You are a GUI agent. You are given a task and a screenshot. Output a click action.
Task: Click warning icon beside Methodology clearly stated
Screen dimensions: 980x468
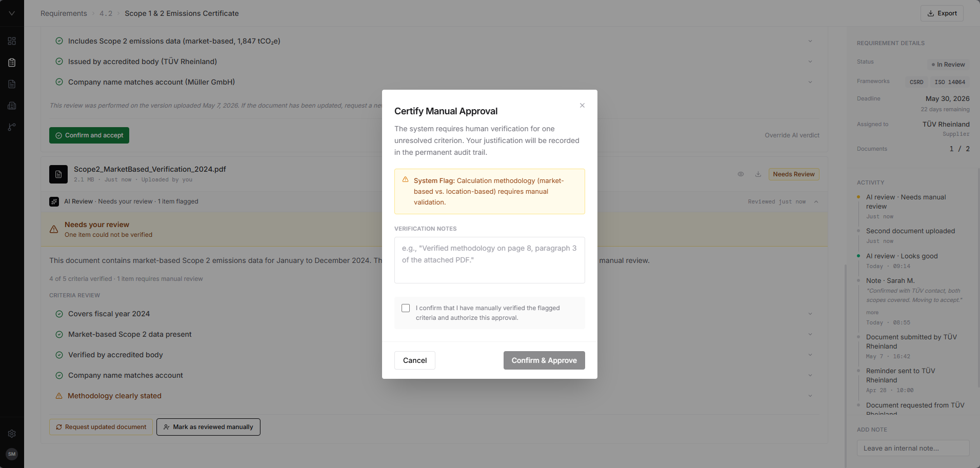click(59, 396)
